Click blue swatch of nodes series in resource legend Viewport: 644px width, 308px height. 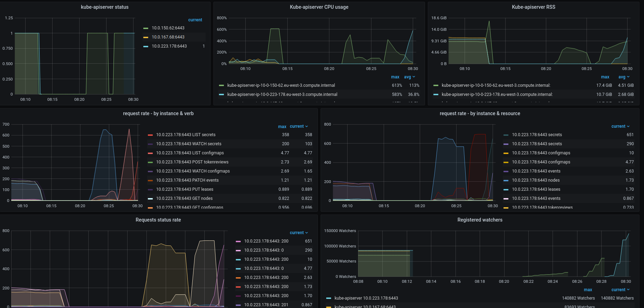click(506, 181)
